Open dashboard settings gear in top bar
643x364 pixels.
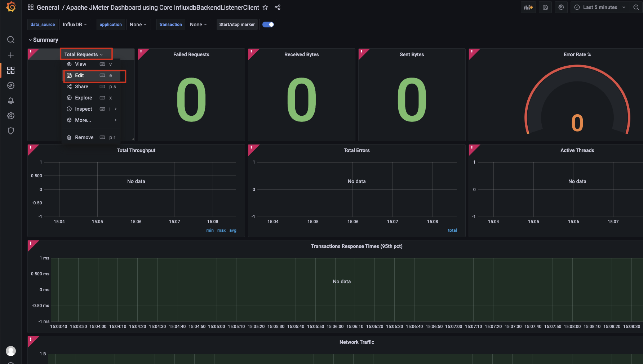tap(561, 7)
